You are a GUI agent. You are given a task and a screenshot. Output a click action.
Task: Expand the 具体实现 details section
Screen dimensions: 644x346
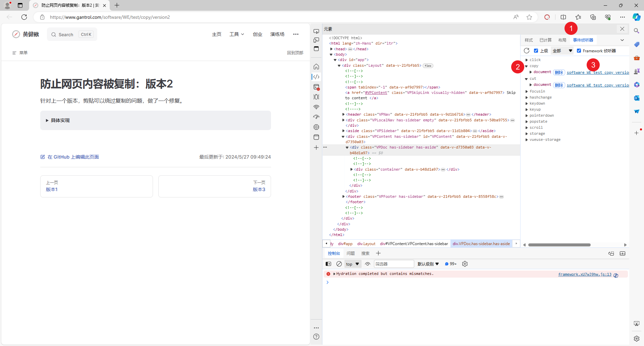[156, 120]
